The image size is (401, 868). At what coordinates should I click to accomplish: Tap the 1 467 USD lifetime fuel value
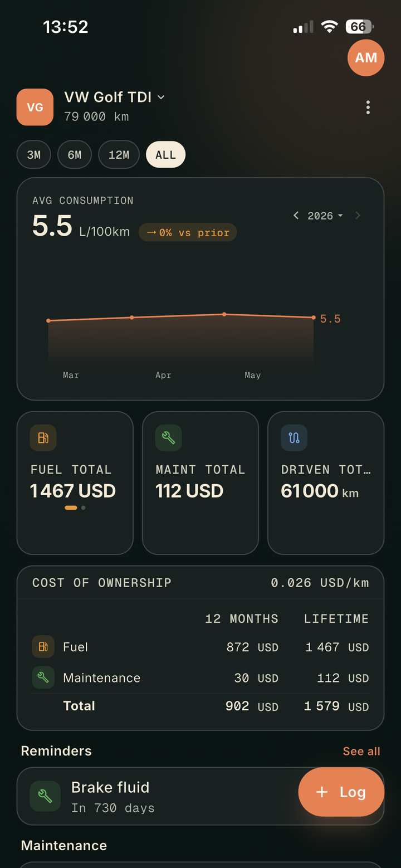(x=337, y=647)
